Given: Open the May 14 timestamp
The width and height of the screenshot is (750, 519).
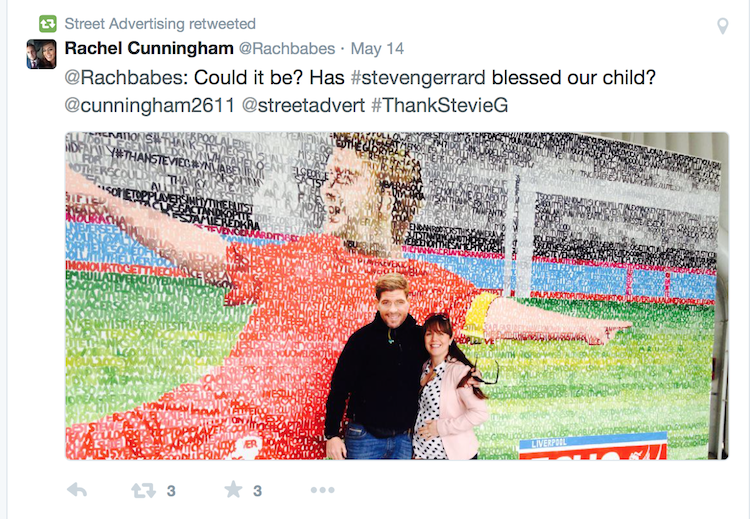Looking at the screenshot, I should point(377,49).
